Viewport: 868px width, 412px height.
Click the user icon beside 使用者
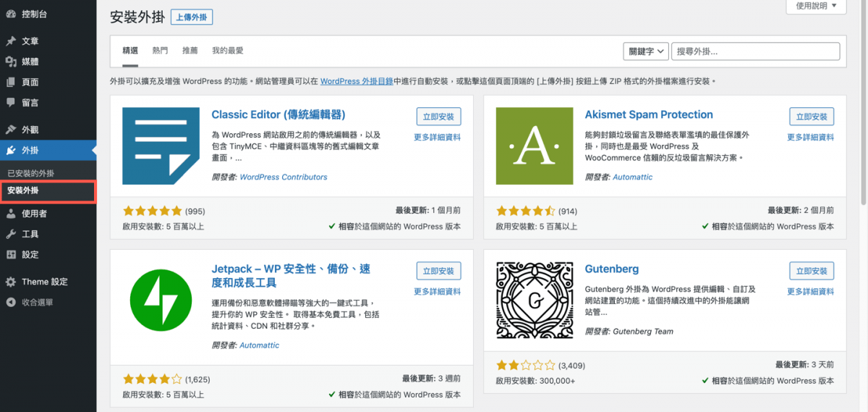point(11,214)
